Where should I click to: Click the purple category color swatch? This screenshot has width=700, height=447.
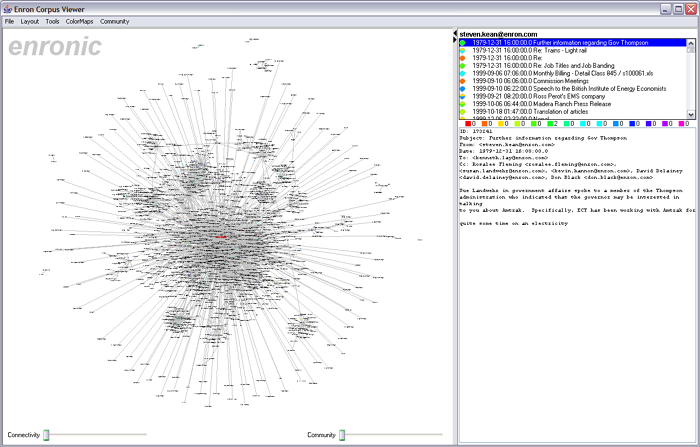pyautogui.click(x=665, y=124)
